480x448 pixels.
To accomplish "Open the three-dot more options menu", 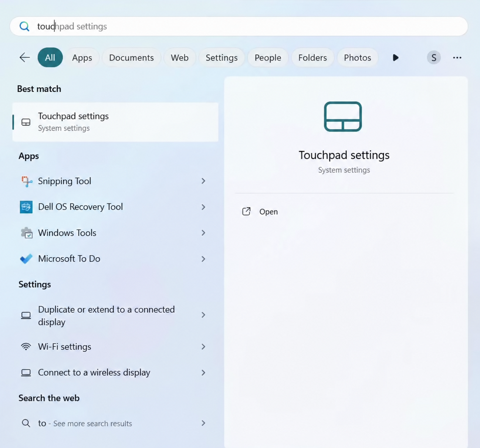I will (x=457, y=58).
